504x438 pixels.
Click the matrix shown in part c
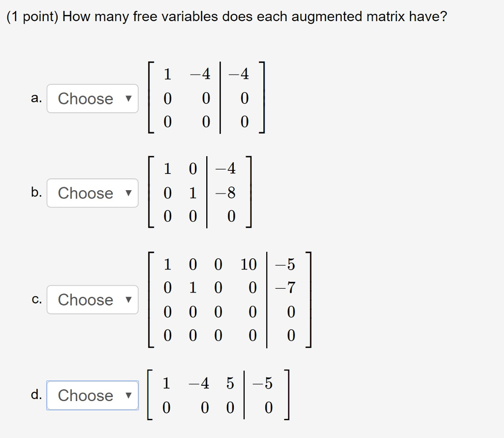(x=229, y=300)
